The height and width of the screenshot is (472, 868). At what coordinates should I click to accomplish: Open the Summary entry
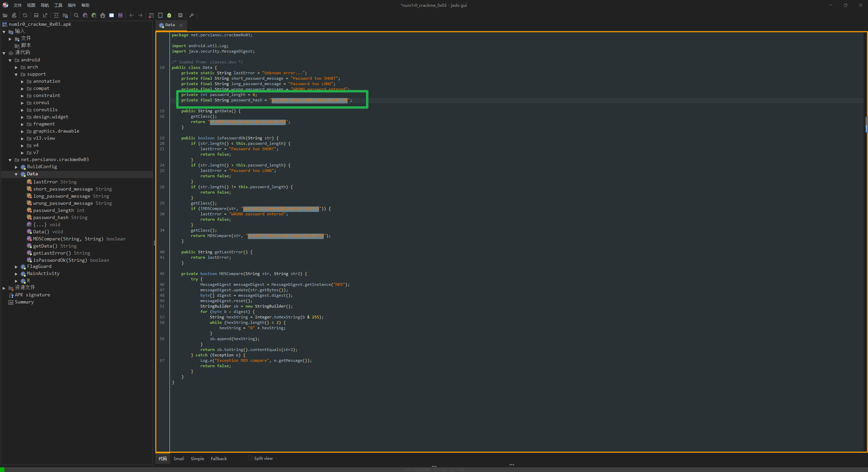24,302
